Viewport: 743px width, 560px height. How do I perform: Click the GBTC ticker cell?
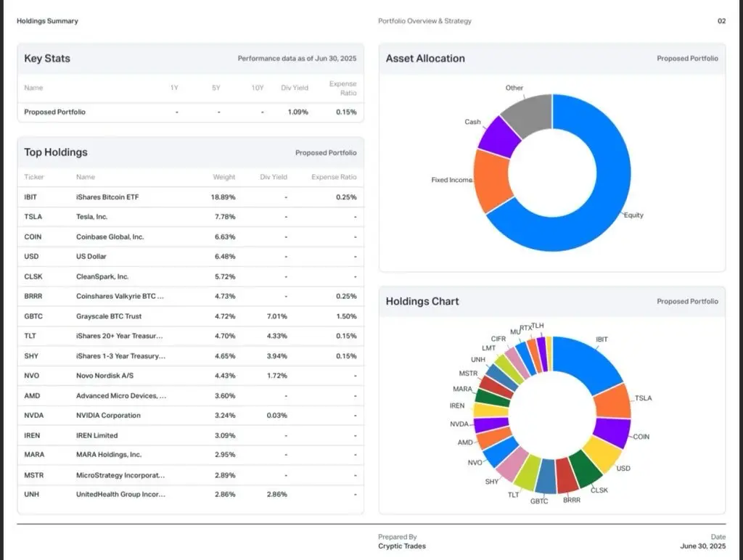[33, 316]
